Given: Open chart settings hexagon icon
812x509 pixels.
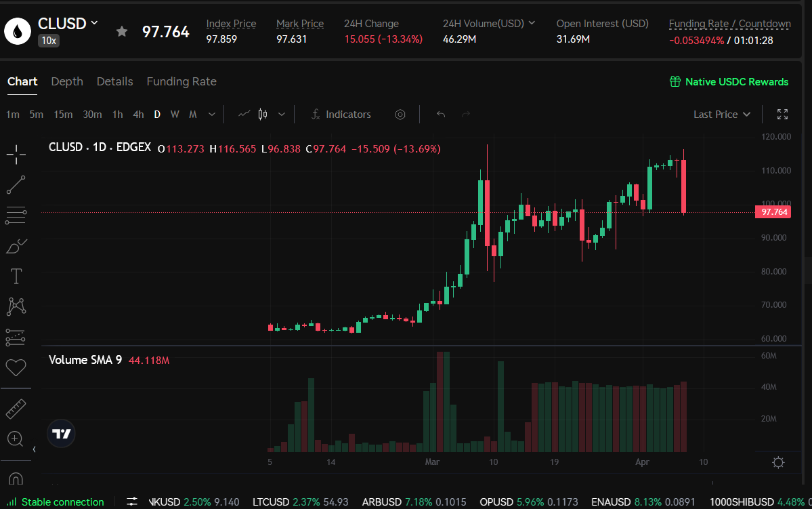Looking at the screenshot, I should point(400,115).
